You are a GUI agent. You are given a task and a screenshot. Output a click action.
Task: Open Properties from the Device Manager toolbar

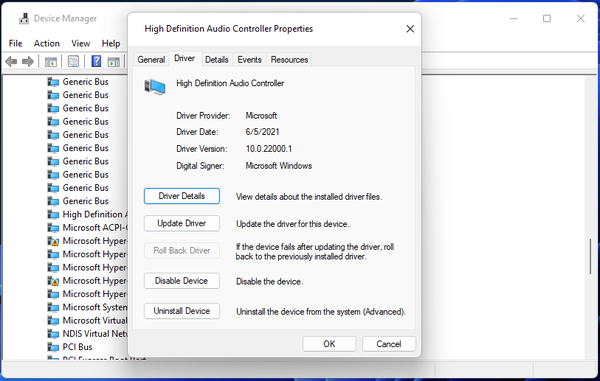tap(73, 61)
